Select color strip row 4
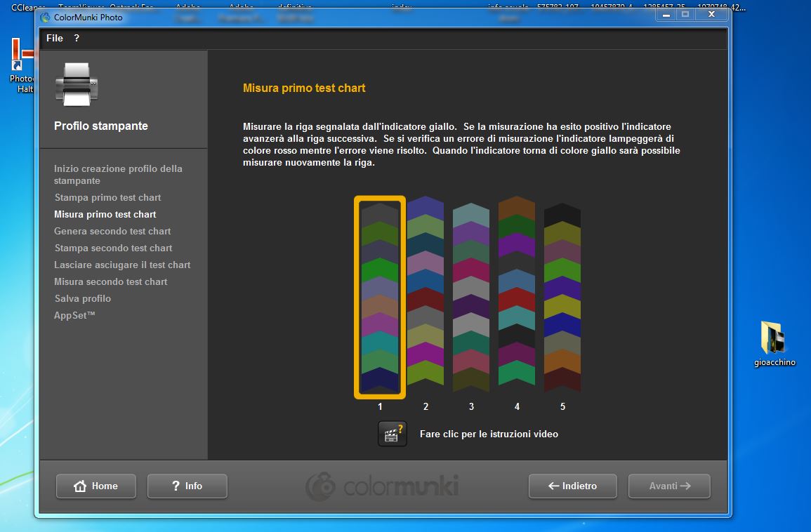This screenshot has height=532, width=811. tap(516, 291)
